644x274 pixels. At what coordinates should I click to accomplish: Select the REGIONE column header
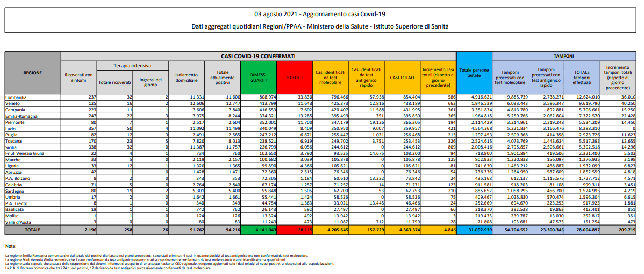pyautogui.click(x=33, y=72)
